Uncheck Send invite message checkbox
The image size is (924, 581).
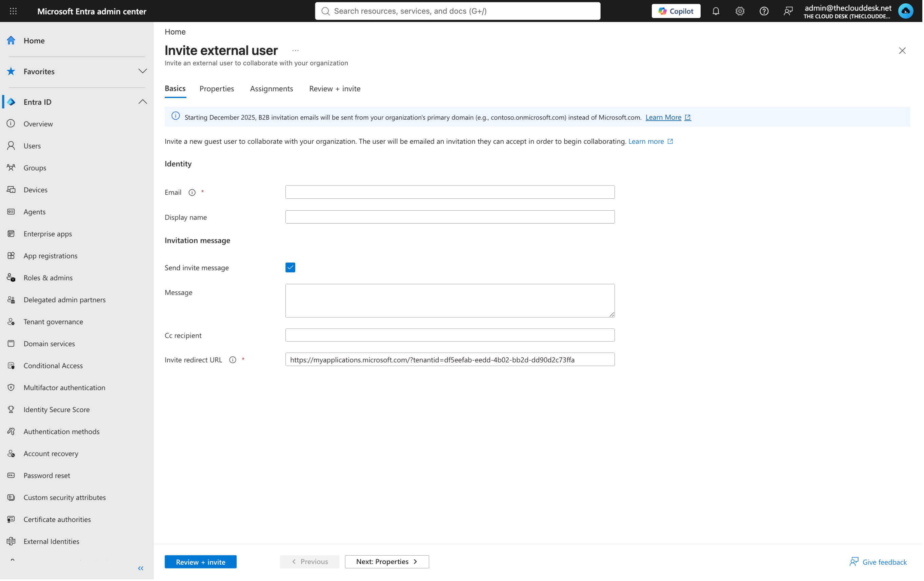290,267
